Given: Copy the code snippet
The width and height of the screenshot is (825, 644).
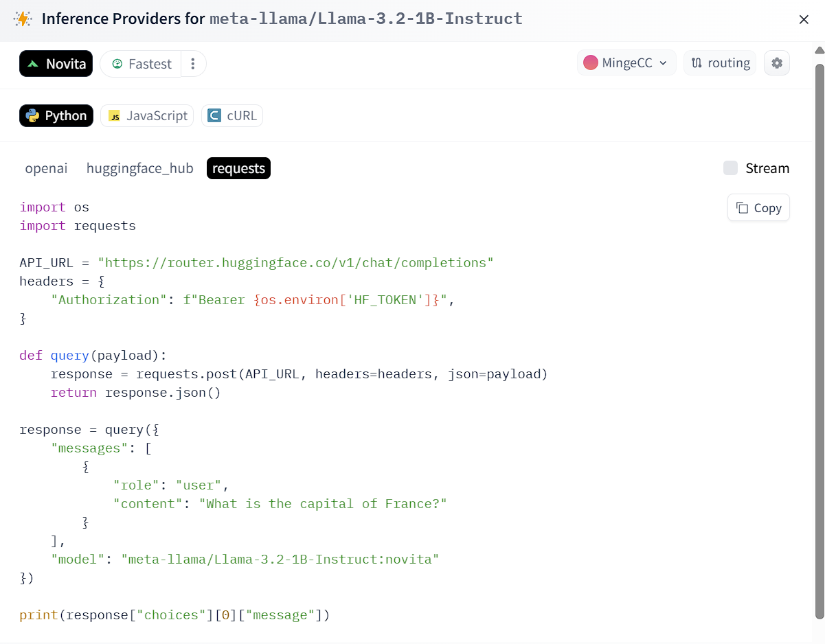Looking at the screenshot, I should (758, 208).
